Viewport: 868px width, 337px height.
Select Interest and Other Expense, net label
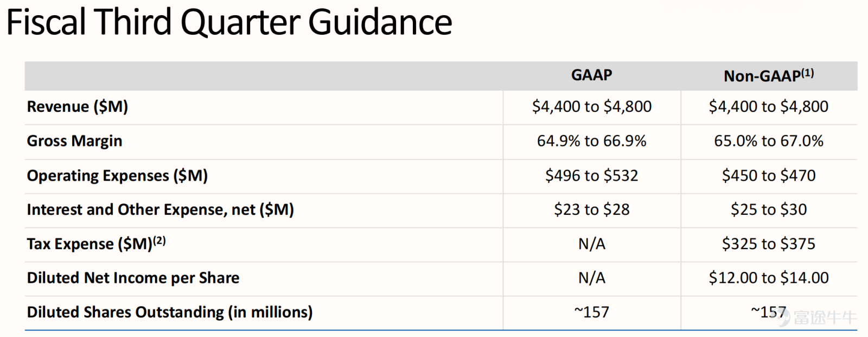coord(161,209)
